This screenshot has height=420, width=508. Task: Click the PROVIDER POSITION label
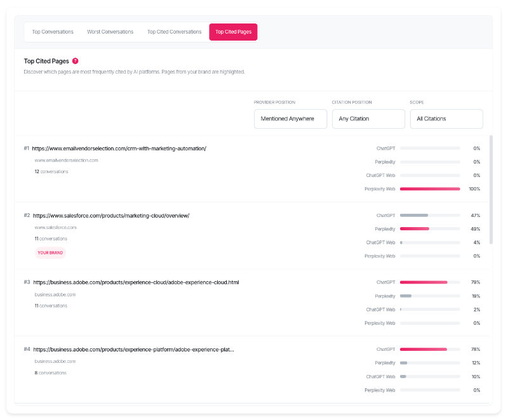pyautogui.click(x=274, y=102)
